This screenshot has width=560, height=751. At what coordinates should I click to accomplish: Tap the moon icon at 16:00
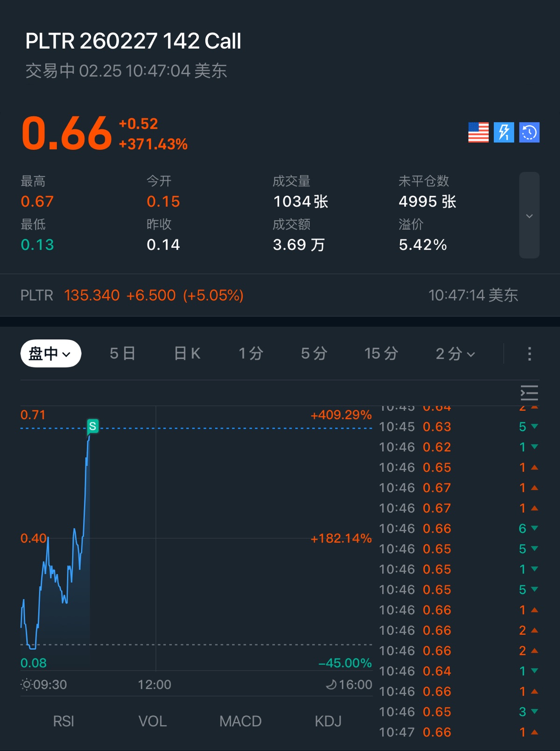pos(331,685)
